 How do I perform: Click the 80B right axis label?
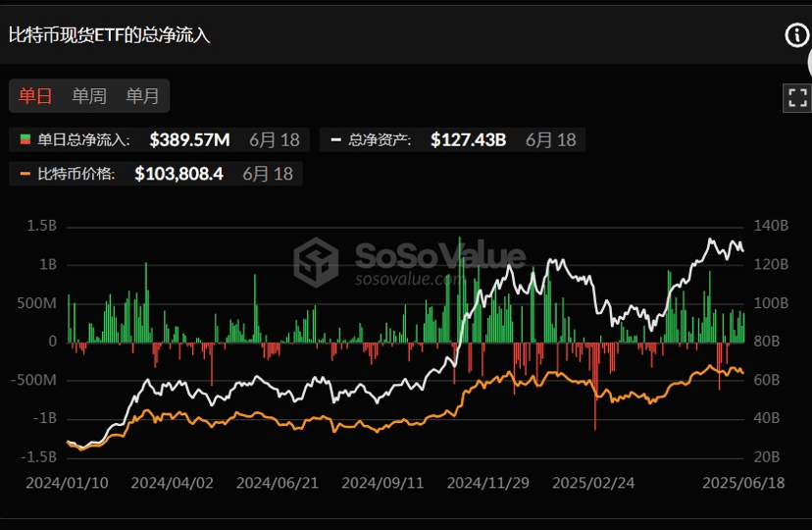pos(767,342)
